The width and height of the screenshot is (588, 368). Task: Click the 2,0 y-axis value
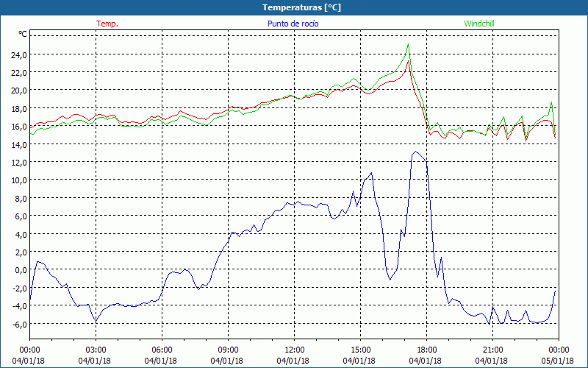pyautogui.click(x=21, y=252)
